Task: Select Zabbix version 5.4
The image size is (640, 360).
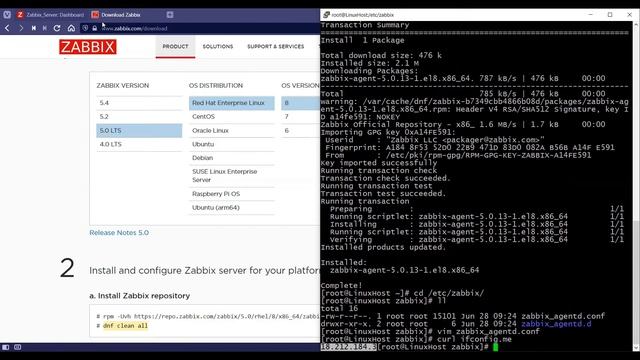Action: [139, 103]
